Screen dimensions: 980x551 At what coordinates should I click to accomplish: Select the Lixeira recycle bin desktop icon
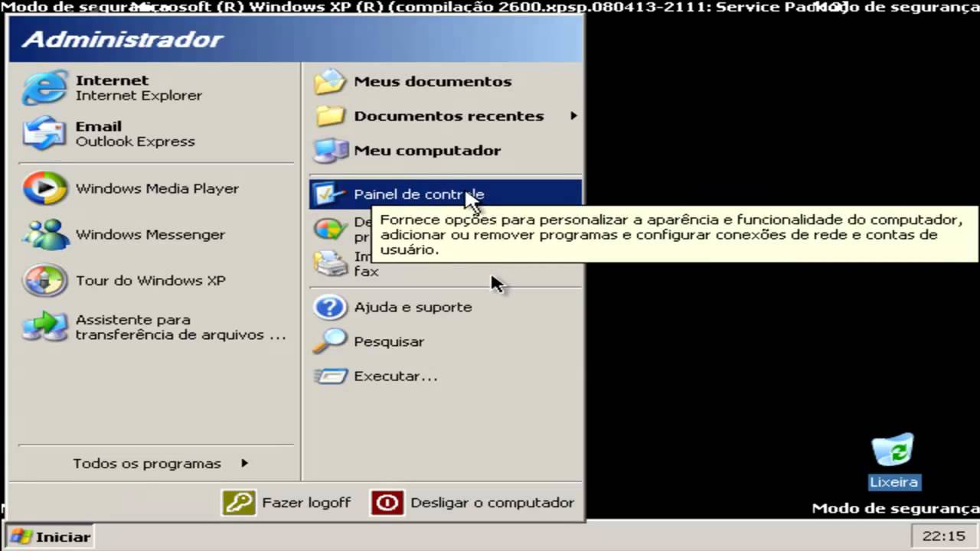pos(893,451)
